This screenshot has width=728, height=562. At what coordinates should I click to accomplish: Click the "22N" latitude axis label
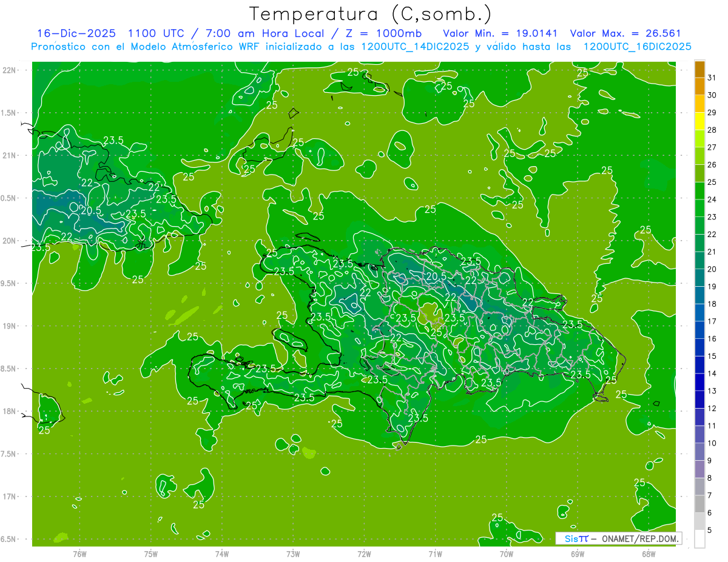(x=10, y=70)
